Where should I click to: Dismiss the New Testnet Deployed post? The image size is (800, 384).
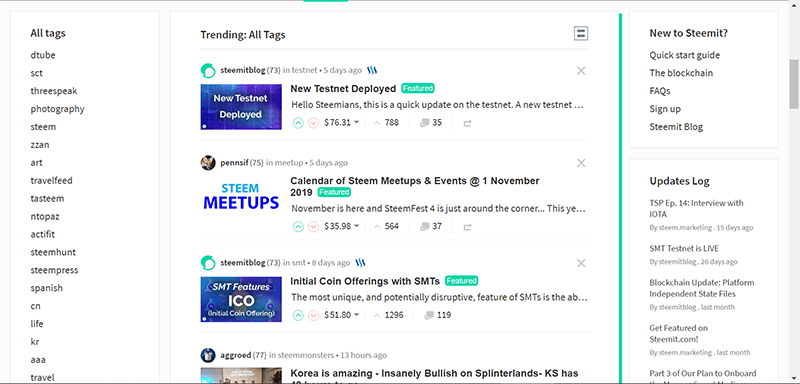tap(581, 71)
